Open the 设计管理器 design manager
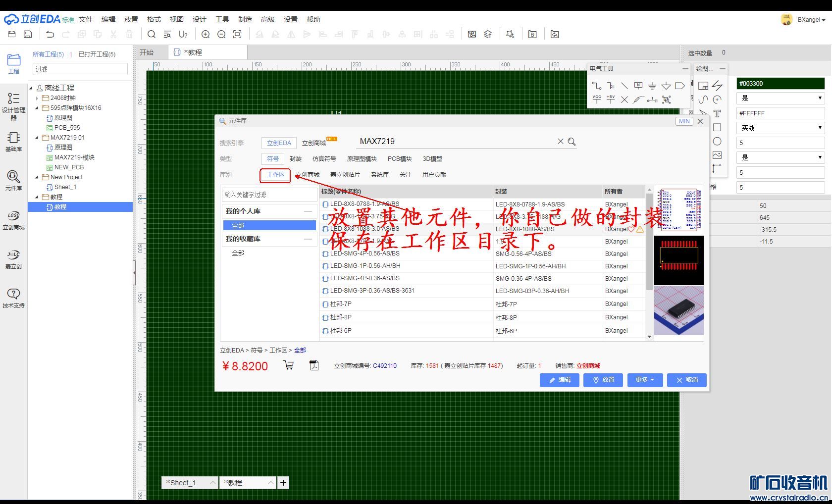 coord(13,105)
